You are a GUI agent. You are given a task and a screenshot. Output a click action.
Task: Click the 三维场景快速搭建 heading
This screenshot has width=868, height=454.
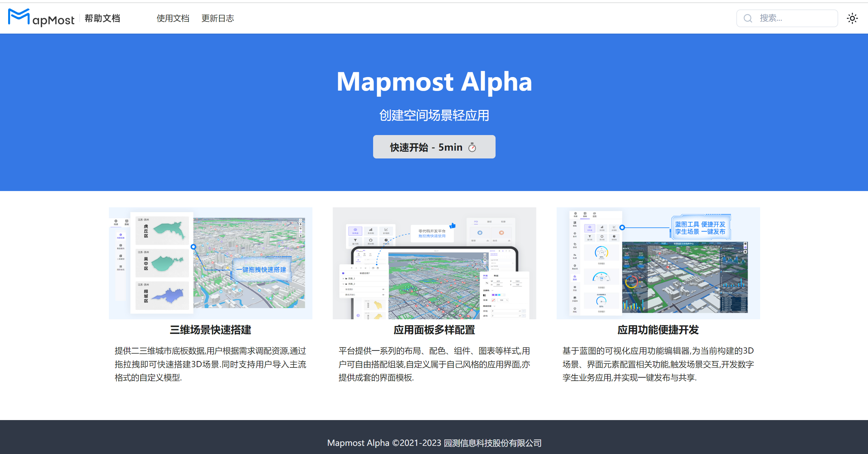pos(210,330)
